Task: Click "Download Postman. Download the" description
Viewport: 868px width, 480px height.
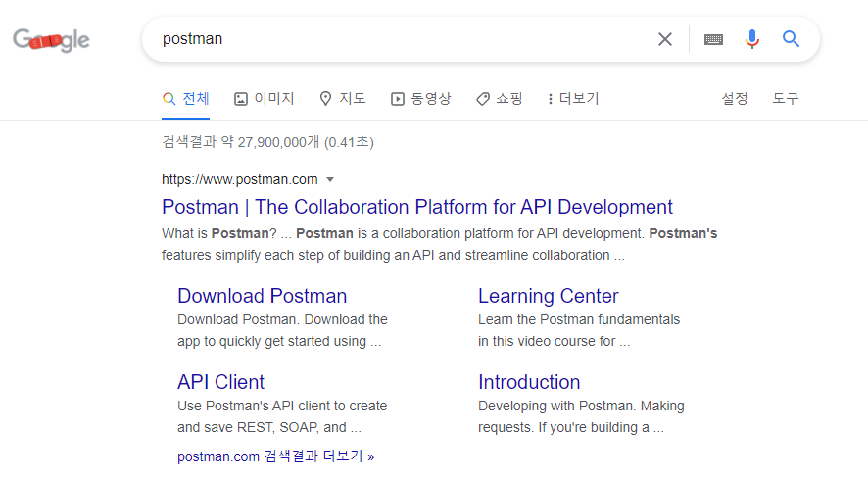Action: pyautogui.click(x=282, y=319)
